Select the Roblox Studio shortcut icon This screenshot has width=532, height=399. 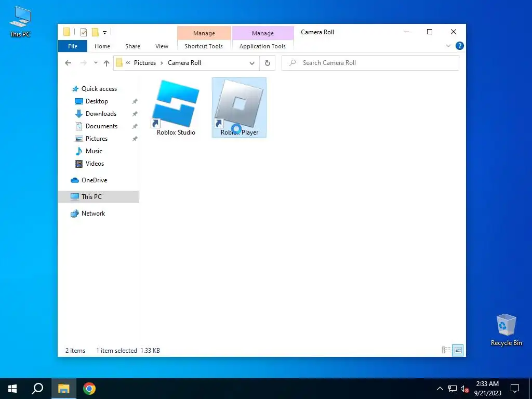point(176,107)
